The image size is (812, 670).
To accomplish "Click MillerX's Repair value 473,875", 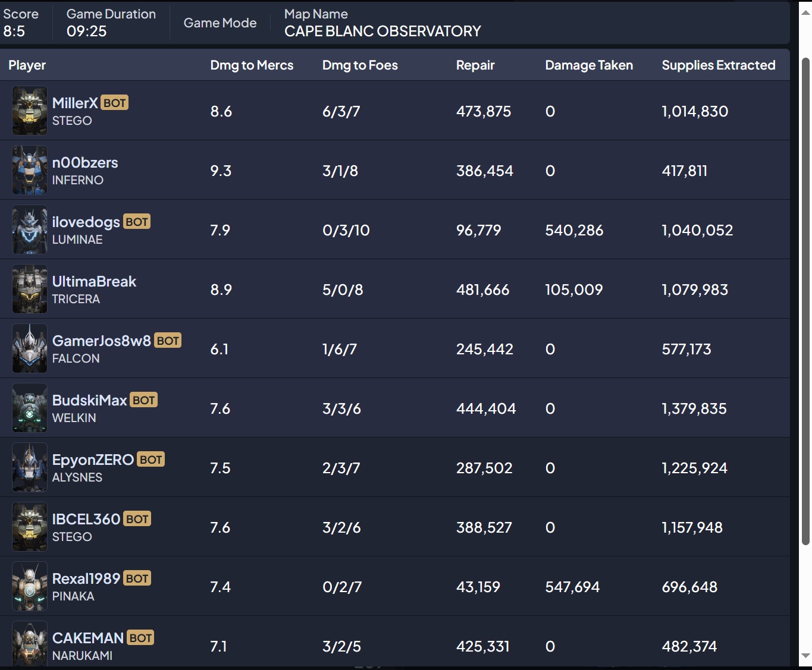I will coord(484,111).
